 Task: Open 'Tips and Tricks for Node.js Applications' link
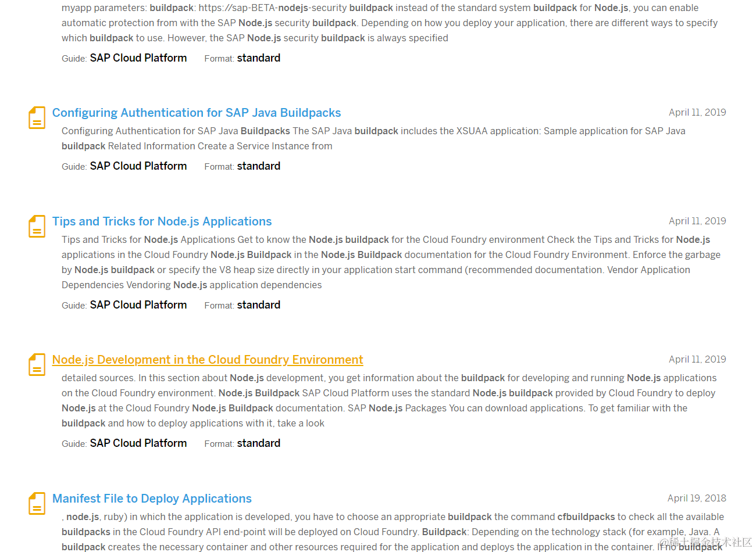(x=162, y=221)
